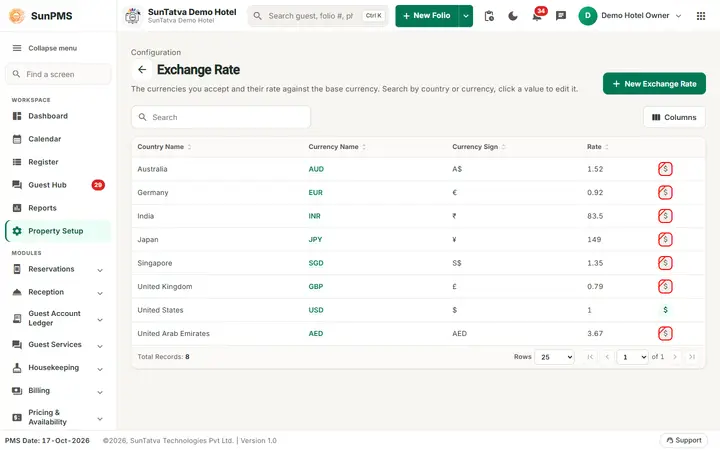Click the currency icon in Japan row
The image size is (720, 450).
point(665,239)
